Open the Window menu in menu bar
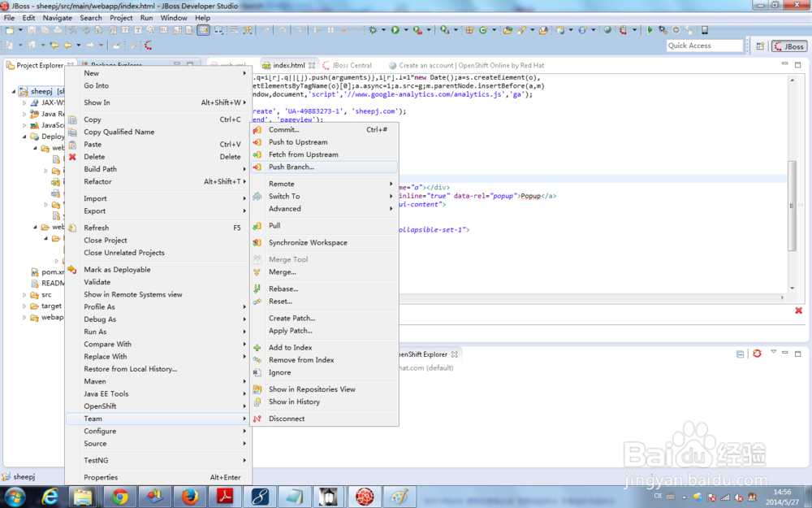This screenshot has height=508, width=812. click(174, 18)
